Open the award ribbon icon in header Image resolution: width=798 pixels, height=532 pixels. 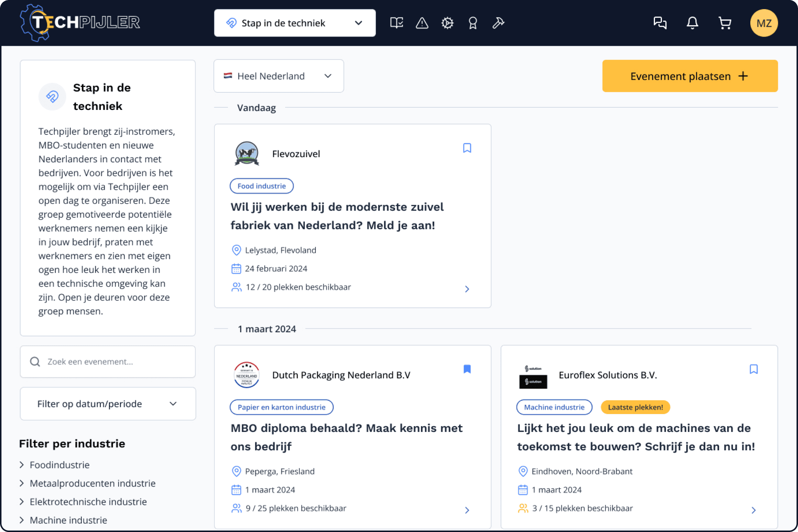473,23
